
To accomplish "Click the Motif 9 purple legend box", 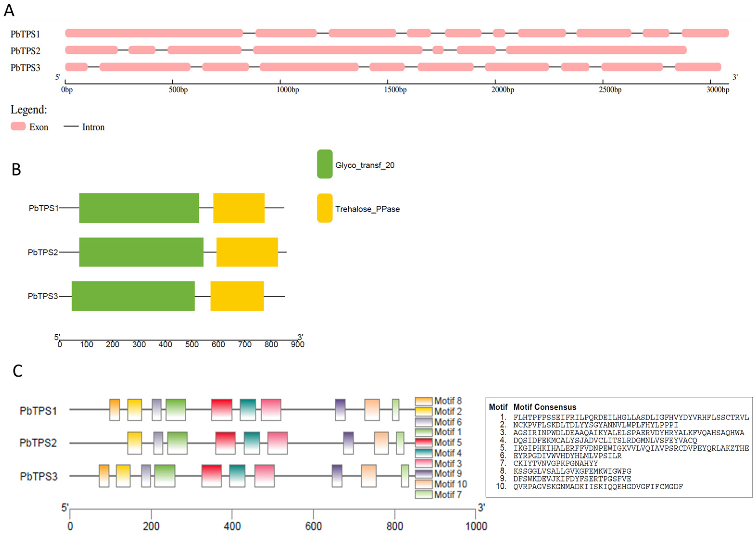I will click(424, 474).
